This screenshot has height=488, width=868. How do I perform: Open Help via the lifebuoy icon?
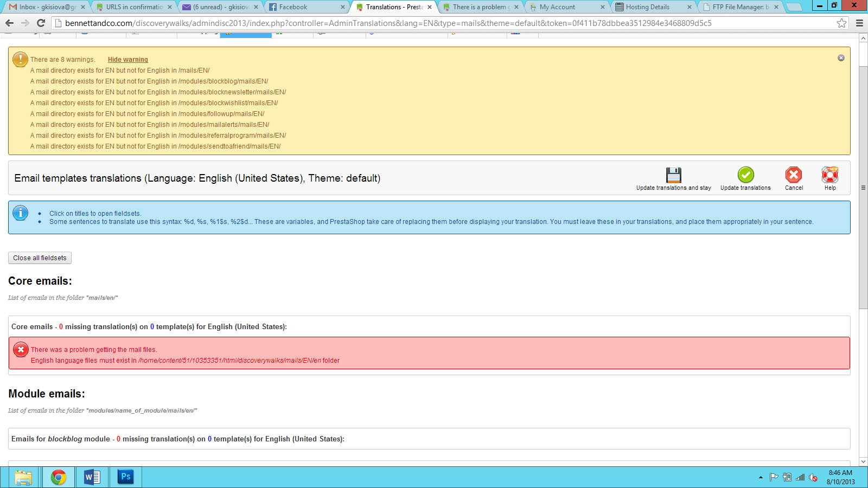pos(830,175)
